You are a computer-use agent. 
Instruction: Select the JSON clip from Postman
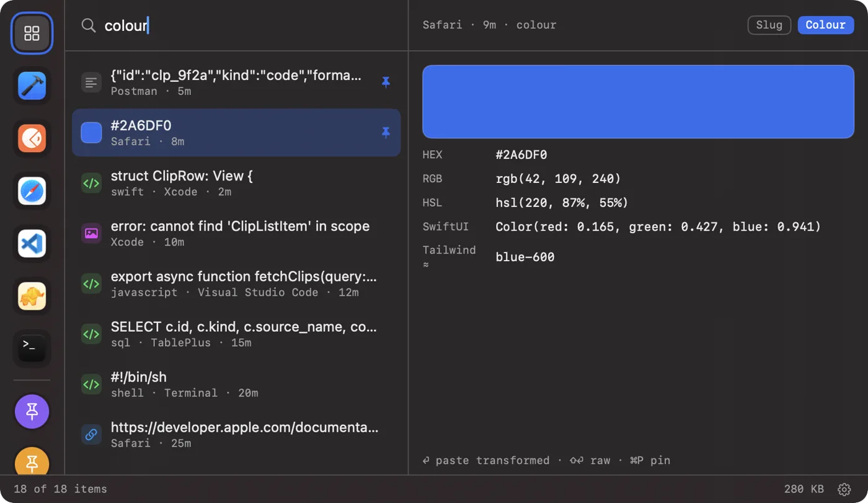tap(236, 82)
